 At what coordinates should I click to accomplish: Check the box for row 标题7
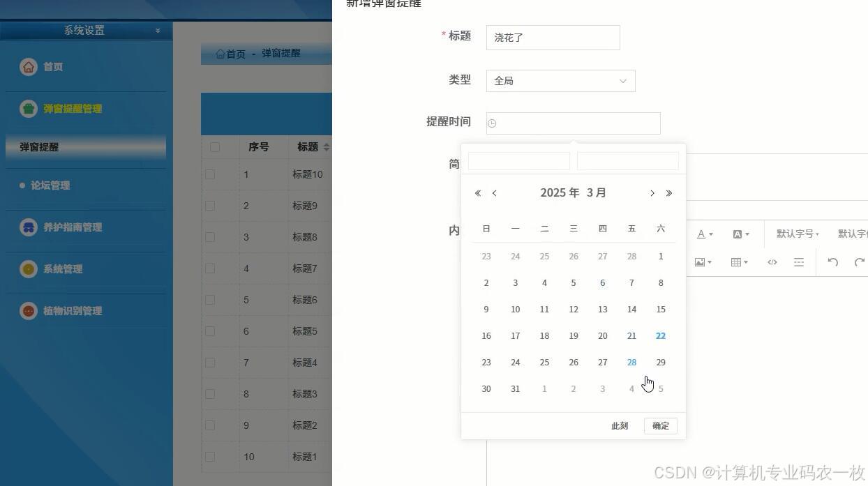pos(210,268)
